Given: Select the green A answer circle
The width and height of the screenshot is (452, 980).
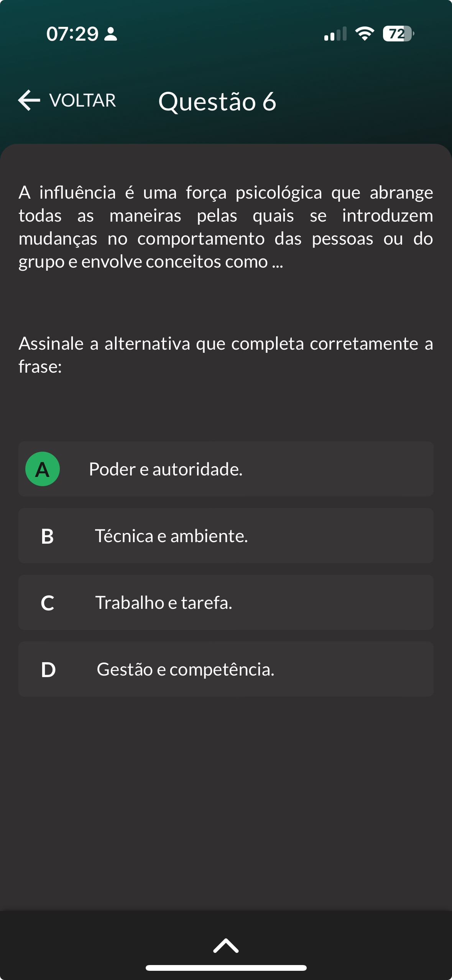Looking at the screenshot, I should pos(43,469).
